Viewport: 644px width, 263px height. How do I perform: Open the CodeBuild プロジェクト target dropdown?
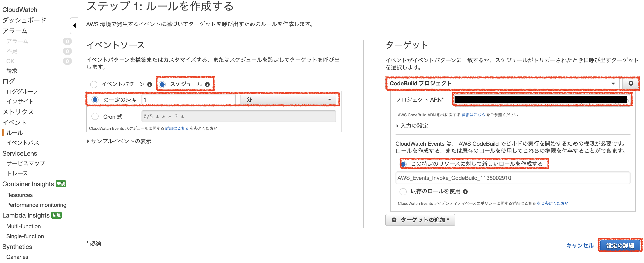(x=503, y=83)
